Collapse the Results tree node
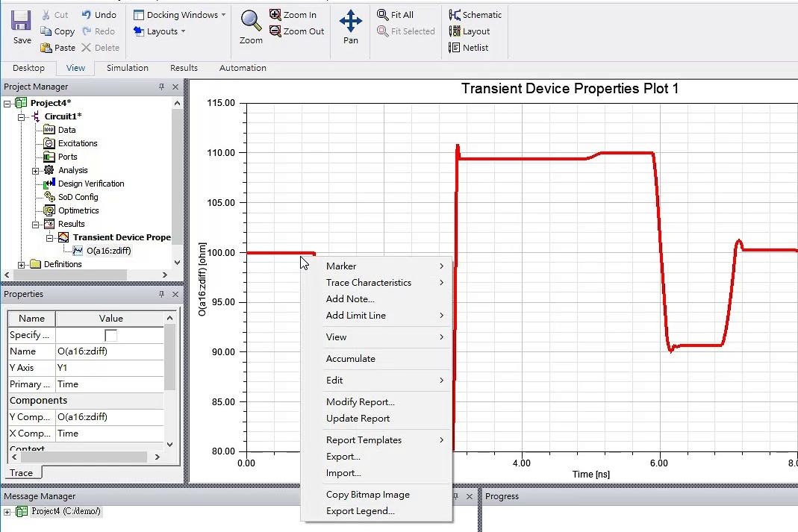Viewport: 798px width, 532px height. 36,225
